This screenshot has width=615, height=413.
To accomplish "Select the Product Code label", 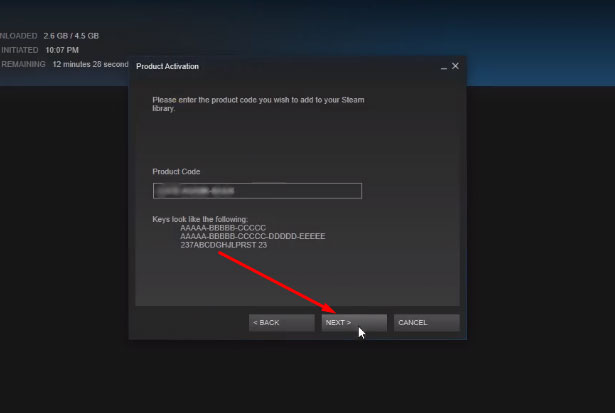I will (176, 171).
